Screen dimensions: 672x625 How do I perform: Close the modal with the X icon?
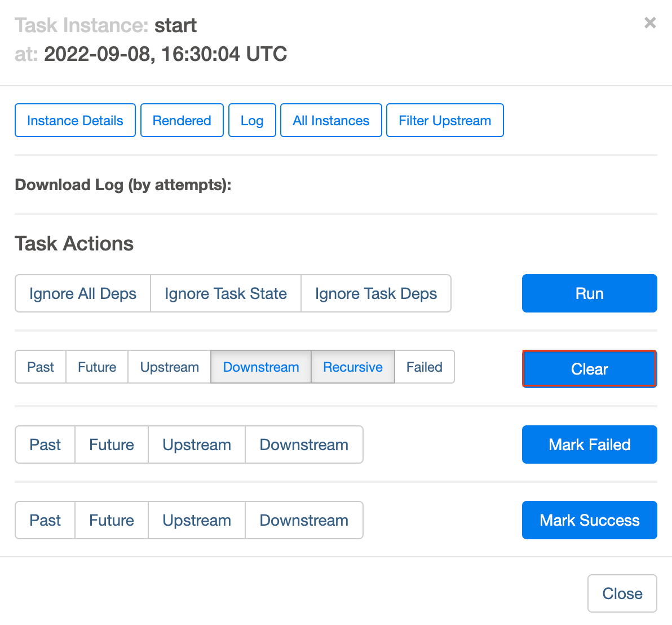point(650,23)
